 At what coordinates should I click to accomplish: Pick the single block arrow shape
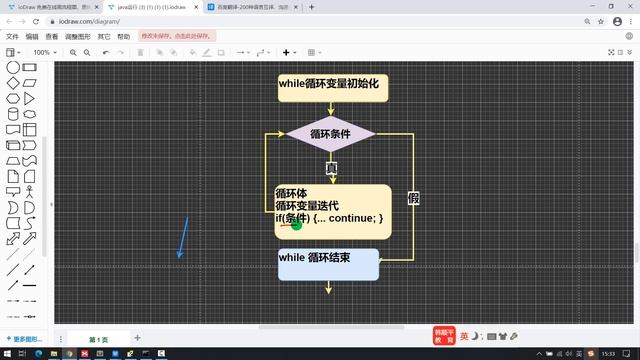tap(29, 239)
